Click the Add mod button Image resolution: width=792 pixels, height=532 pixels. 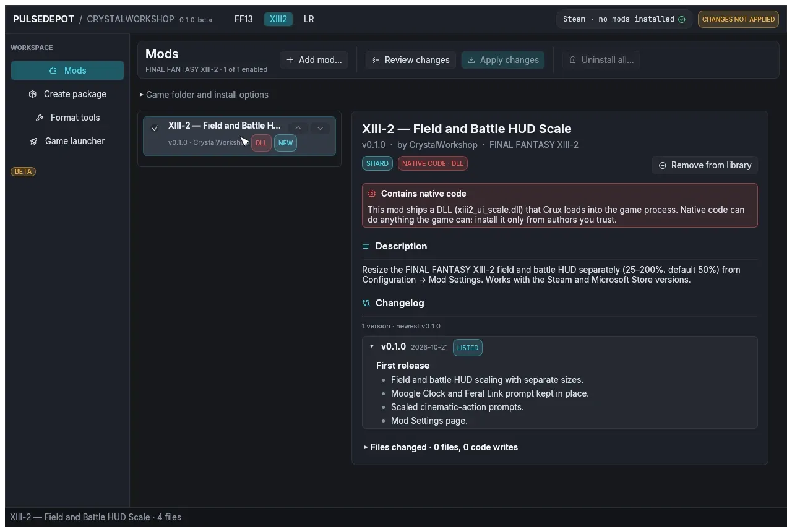pyautogui.click(x=314, y=60)
